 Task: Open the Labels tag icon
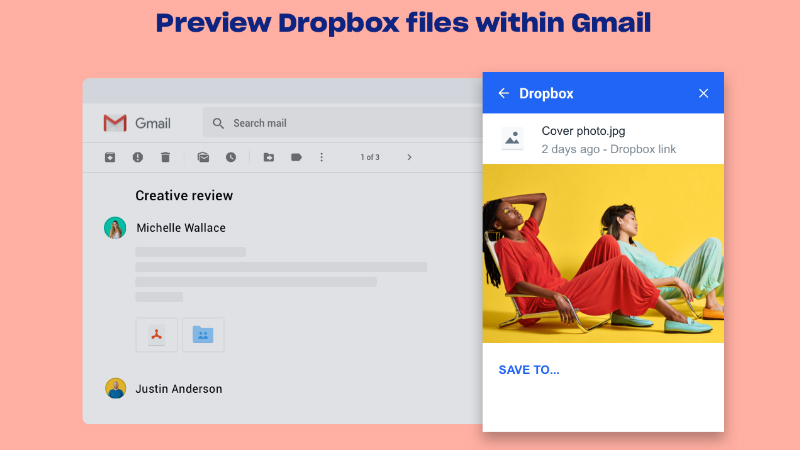click(296, 157)
